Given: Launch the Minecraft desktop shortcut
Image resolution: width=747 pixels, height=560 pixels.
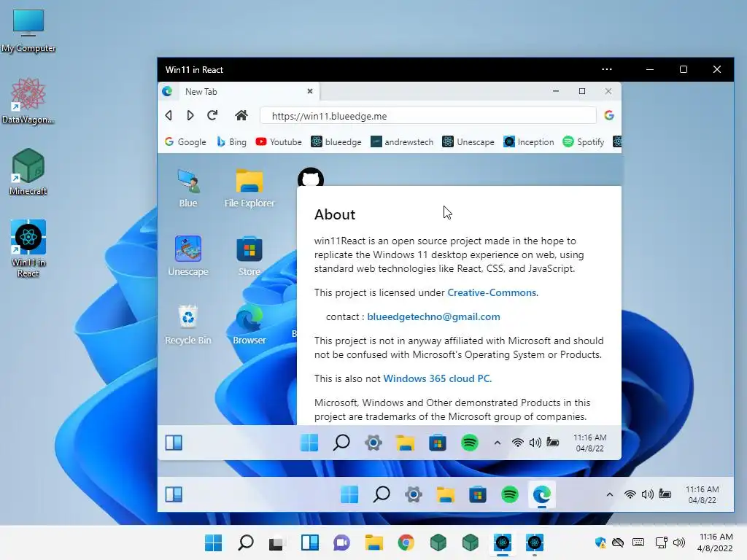Looking at the screenshot, I should [x=28, y=172].
